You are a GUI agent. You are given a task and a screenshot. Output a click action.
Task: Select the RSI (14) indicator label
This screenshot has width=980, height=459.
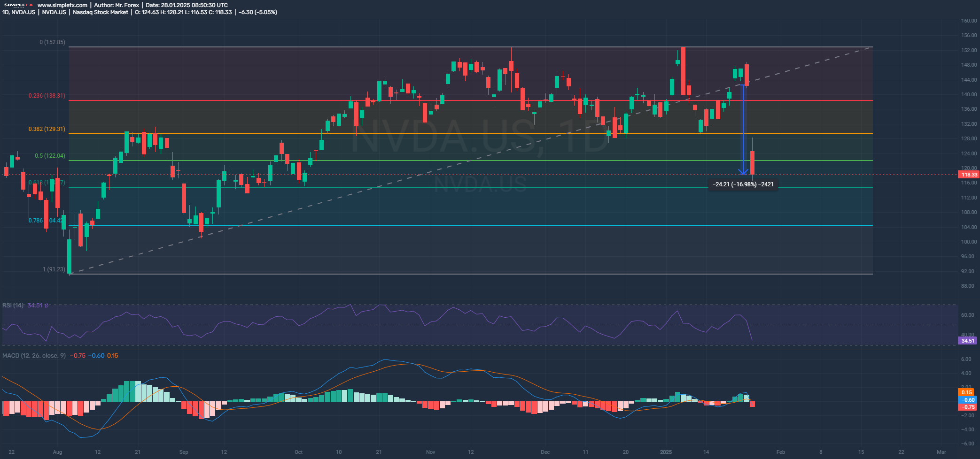pyautogui.click(x=13, y=306)
